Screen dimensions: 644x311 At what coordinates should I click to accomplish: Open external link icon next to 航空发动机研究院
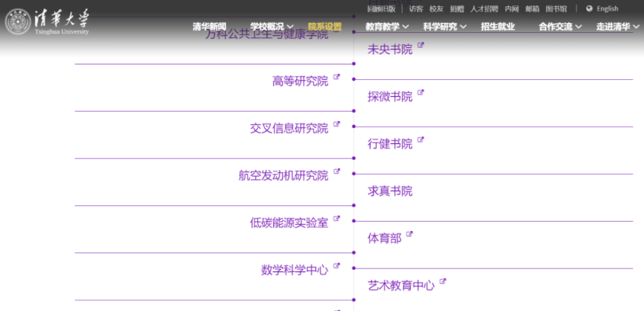click(x=337, y=171)
